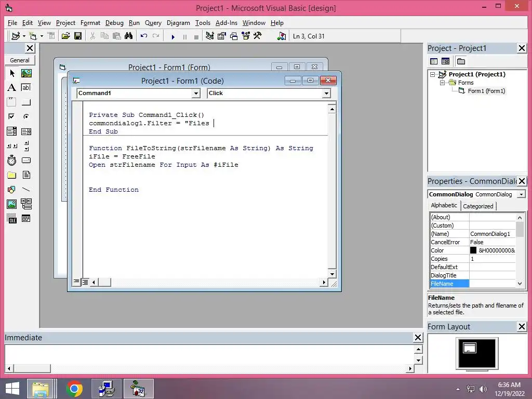
Task: Select the Line tool in toolbox
Action: pos(26,189)
